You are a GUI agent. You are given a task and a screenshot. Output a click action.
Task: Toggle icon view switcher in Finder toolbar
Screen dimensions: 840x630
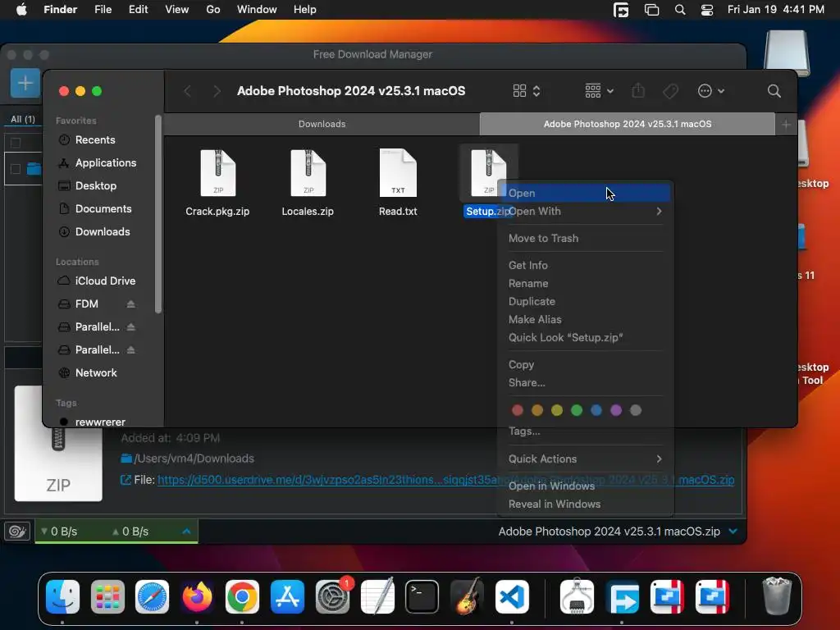527,90
